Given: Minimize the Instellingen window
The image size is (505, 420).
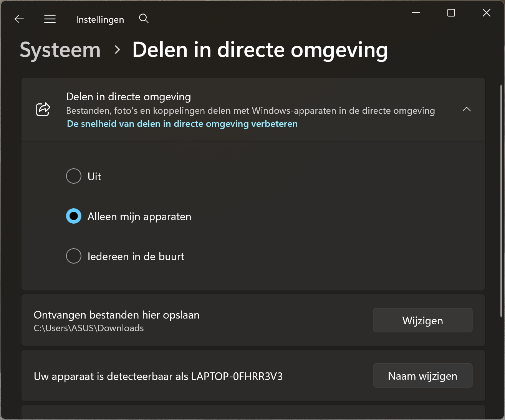Looking at the screenshot, I should [416, 13].
